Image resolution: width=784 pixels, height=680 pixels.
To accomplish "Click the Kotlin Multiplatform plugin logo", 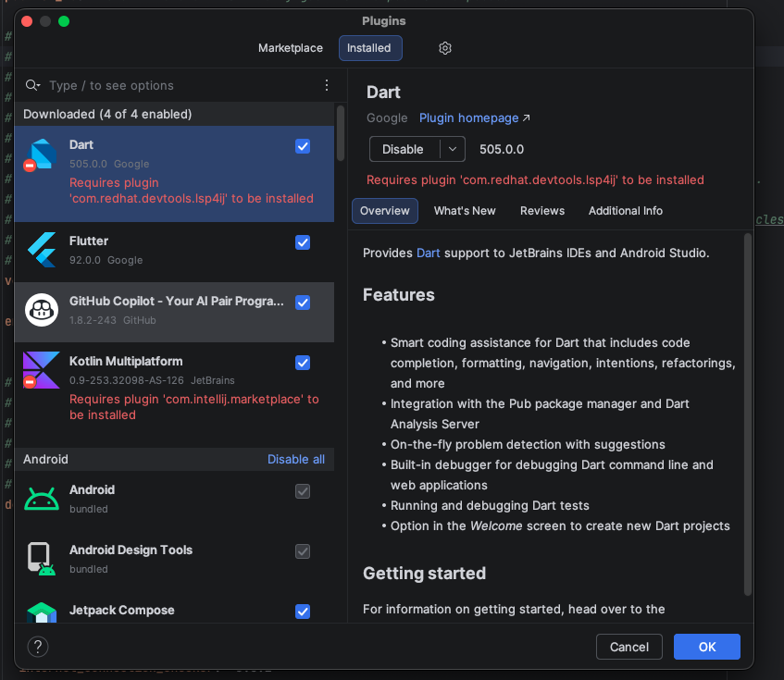I will [x=42, y=370].
